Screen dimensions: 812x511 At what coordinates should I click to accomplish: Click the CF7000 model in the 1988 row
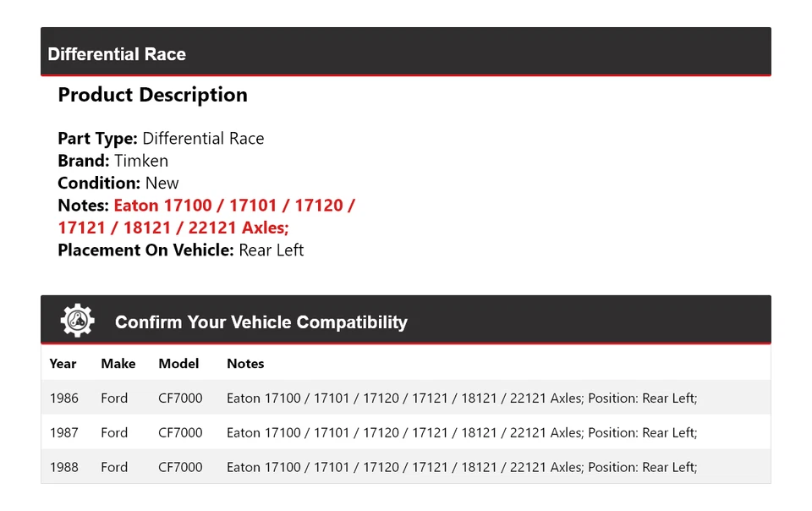[x=180, y=467]
